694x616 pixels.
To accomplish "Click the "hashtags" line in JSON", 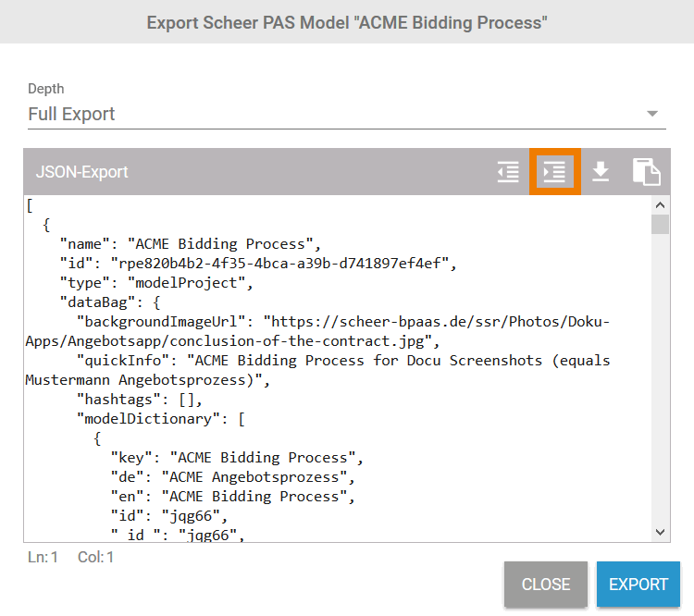I will (139, 400).
